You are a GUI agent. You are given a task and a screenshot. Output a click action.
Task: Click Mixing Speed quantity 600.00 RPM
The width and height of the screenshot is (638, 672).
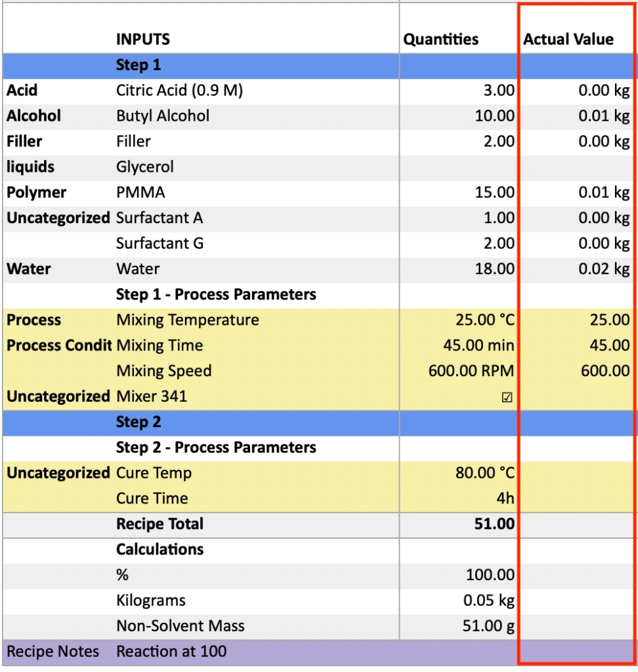click(471, 371)
